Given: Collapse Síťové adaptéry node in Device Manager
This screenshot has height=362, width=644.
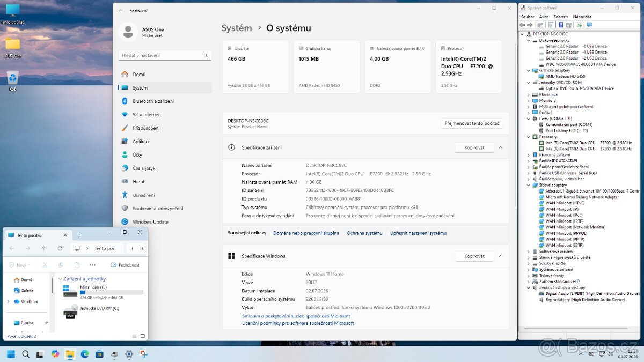Looking at the screenshot, I should (528, 185).
